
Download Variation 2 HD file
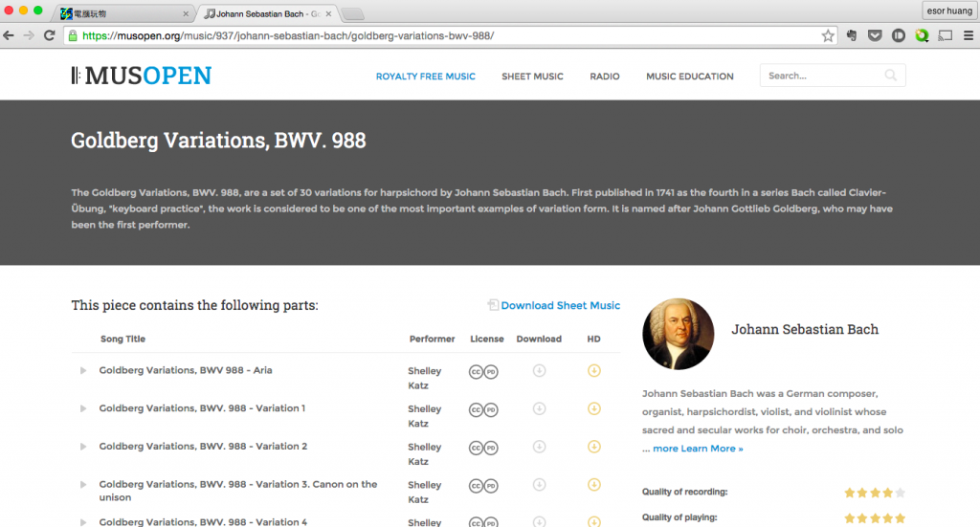(594, 447)
